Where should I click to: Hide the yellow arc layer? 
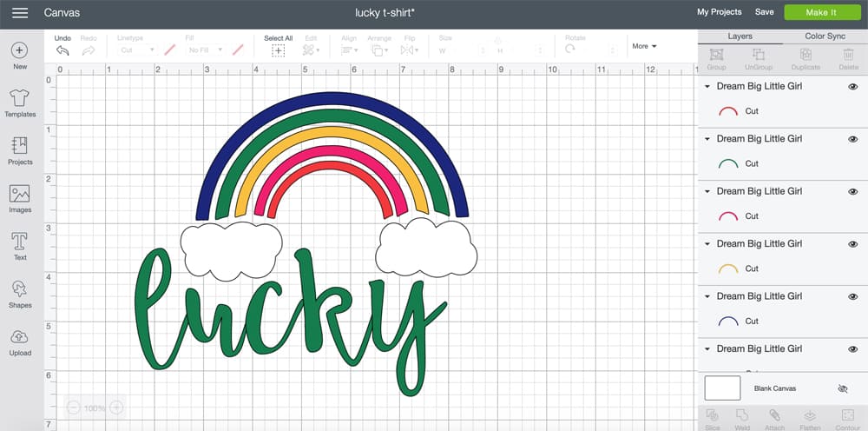(x=853, y=244)
